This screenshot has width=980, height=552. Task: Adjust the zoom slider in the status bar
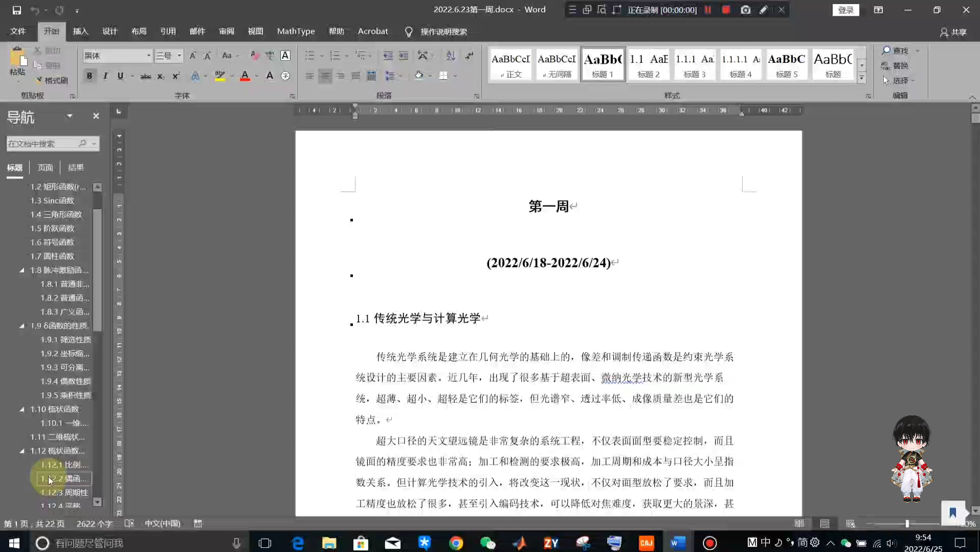[908, 523]
